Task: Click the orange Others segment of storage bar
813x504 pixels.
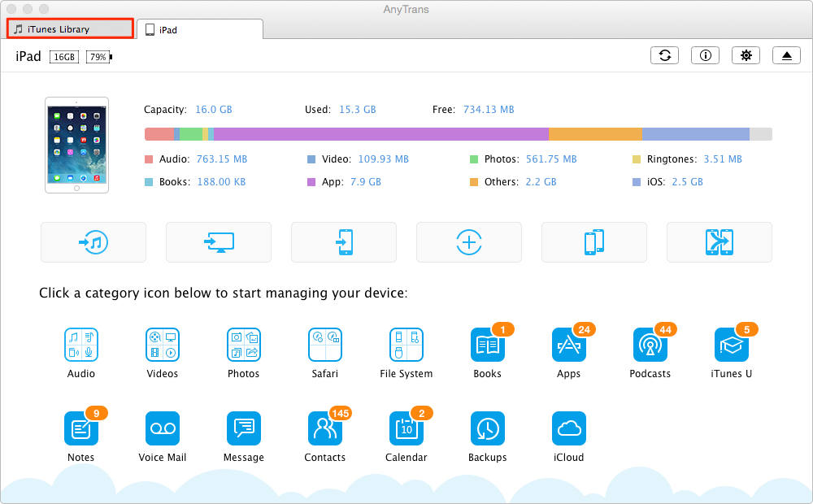Action: point(595,134)
